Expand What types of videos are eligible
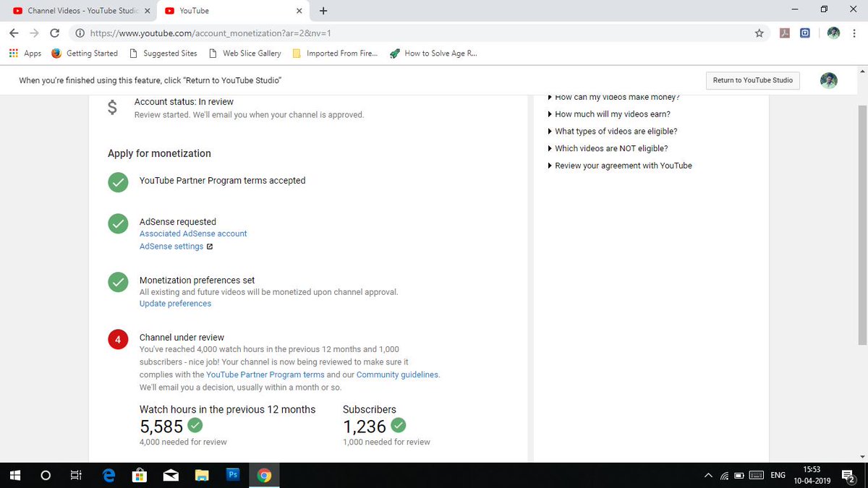Viewport: 868px width, 488px height. (613, 132)
